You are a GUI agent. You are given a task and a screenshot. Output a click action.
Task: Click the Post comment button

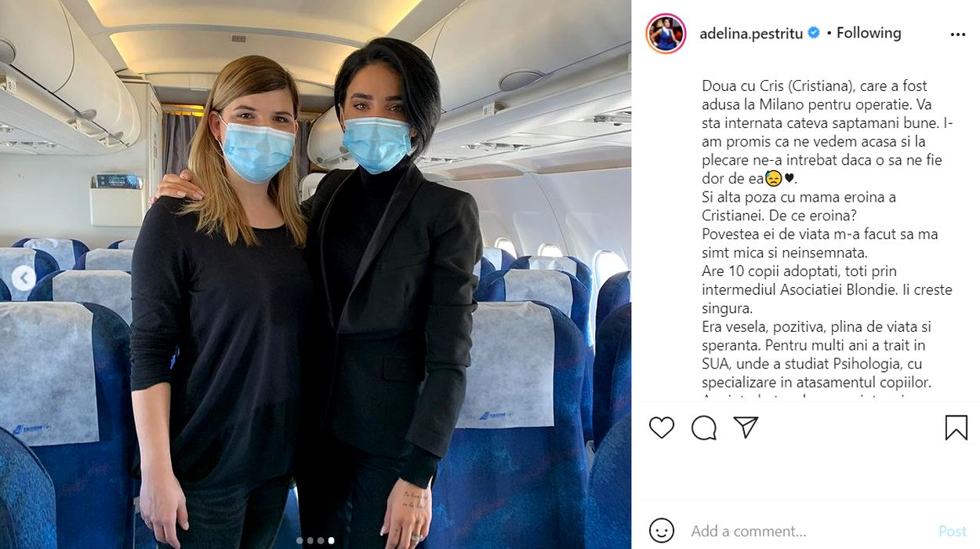[953, 532]
